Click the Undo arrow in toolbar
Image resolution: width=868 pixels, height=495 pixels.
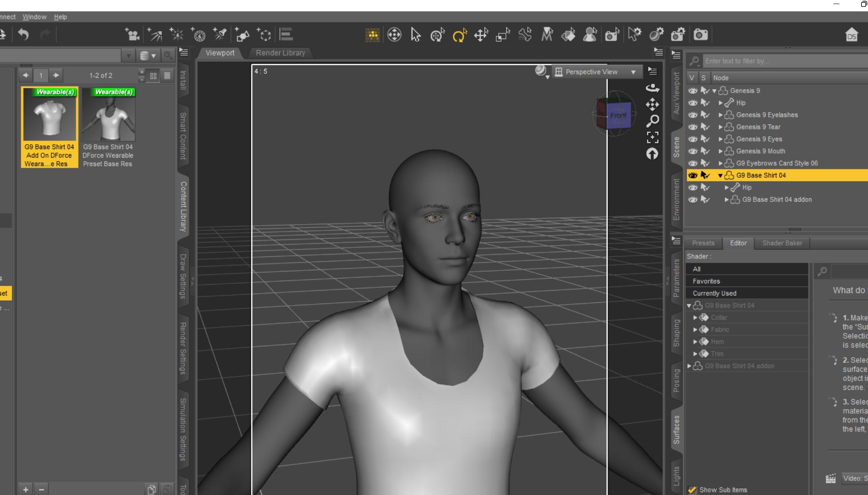pos(23,35)
